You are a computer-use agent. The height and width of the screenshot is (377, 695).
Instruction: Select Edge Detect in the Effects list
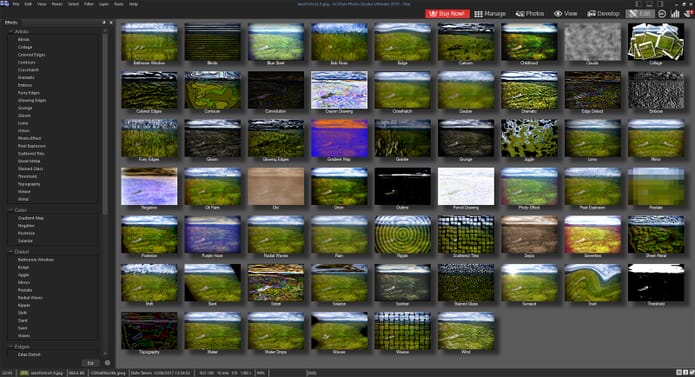pos(29,354)
